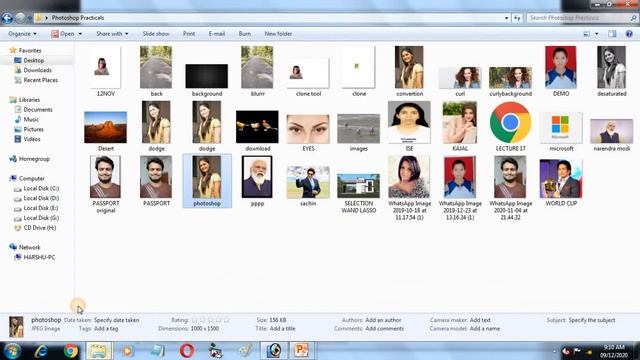The image size is (640, 360).
Task: Click the search magnifier icon
Action: (633, 18)
